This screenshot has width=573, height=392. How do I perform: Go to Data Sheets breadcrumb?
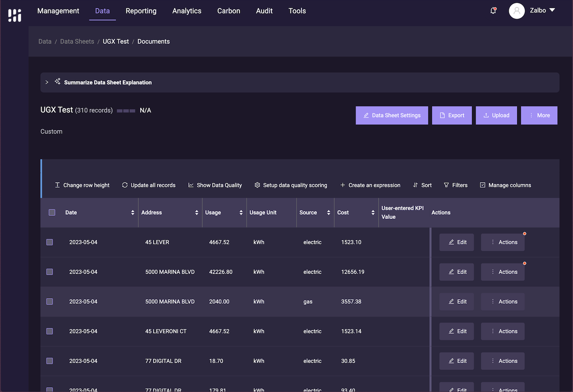coord(77,41)
